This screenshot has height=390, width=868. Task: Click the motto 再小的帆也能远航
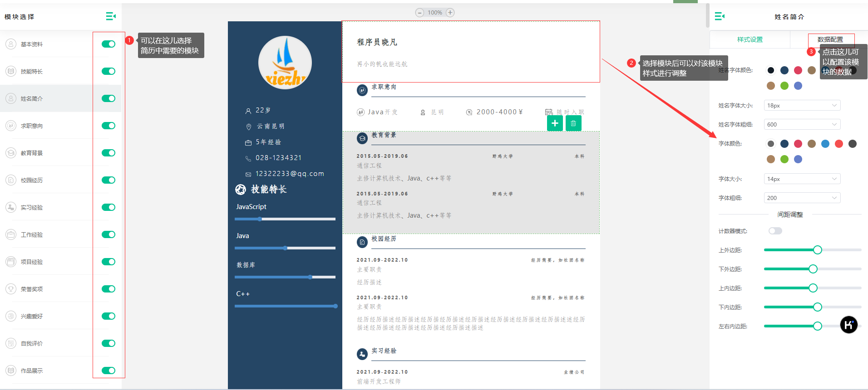coord(382,64)
